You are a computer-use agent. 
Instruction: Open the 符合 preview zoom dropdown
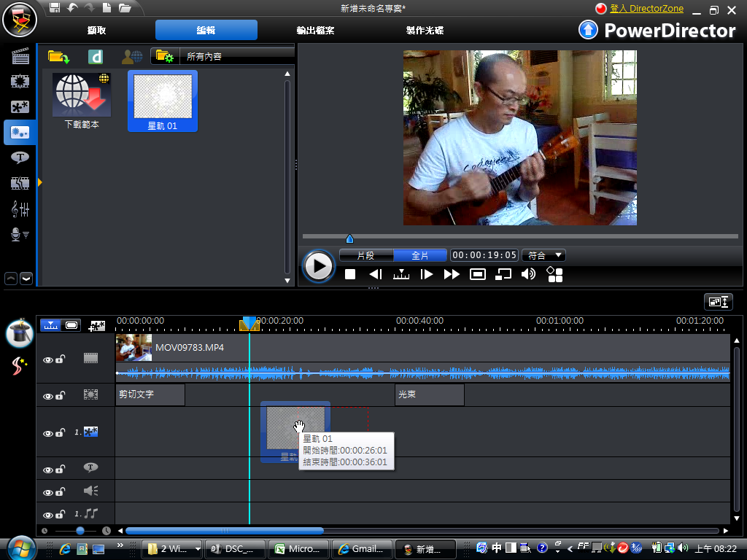click(x=546, y=255)
